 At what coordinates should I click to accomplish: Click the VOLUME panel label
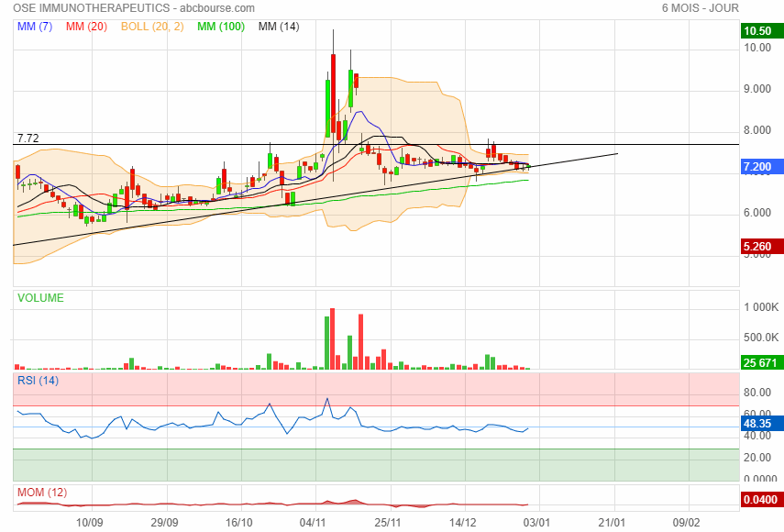pyautogui.click(x=40, y=298)
